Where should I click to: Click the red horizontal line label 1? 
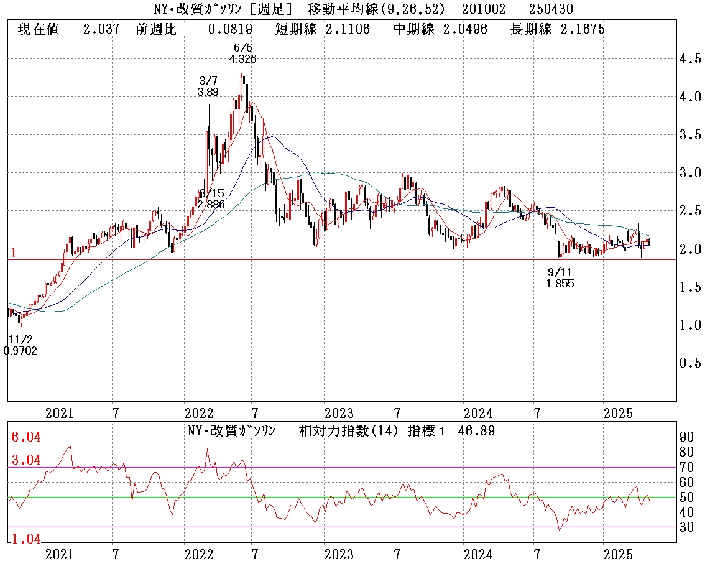pos(12,253)
